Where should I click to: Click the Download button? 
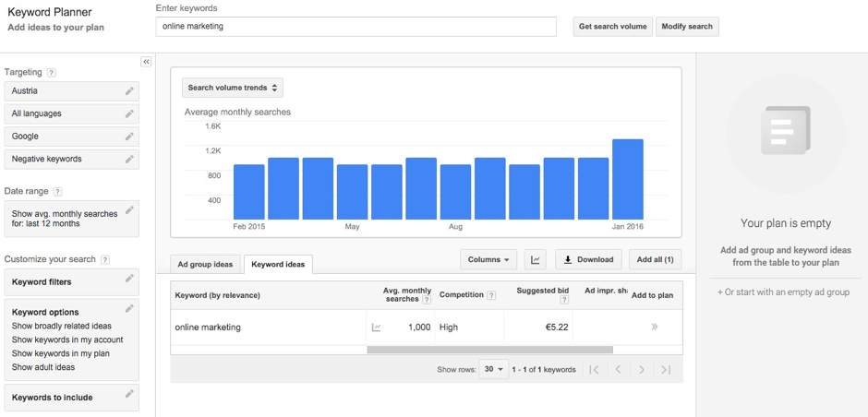point(588,259)
